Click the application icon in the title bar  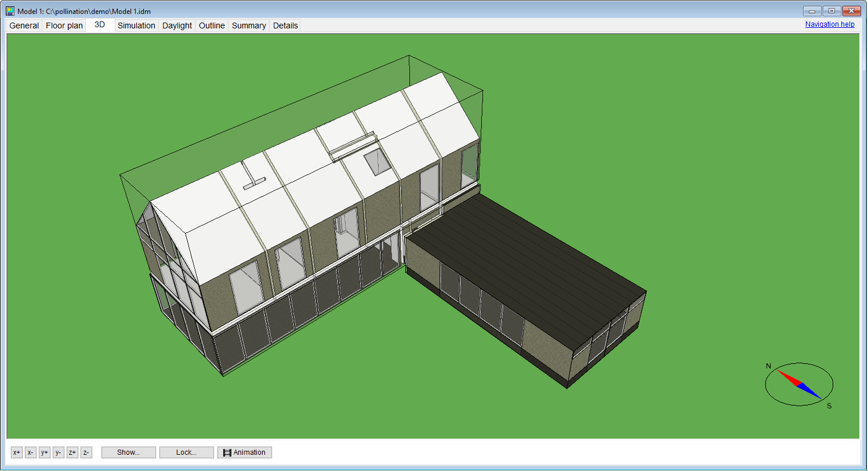tap(10, 11)
